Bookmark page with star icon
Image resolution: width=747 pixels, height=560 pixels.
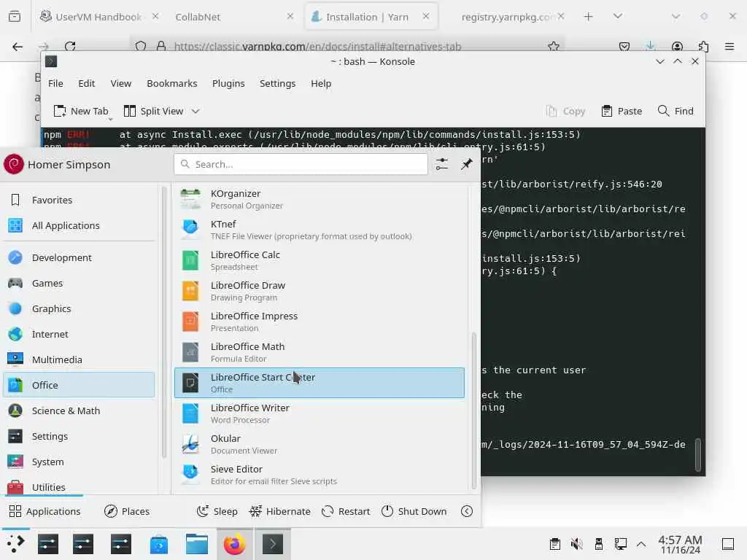pos(553,47)
